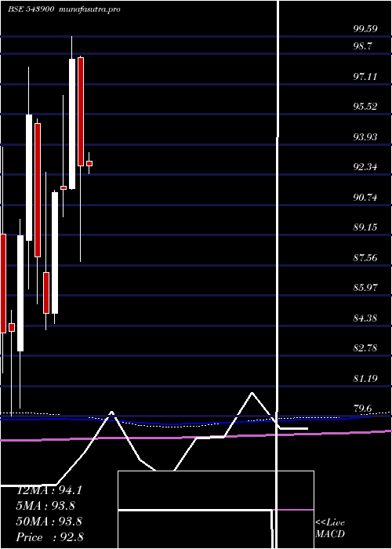Click the 87.56 price label
This screenshot has width=392, height=549.
tap(365, 258)
